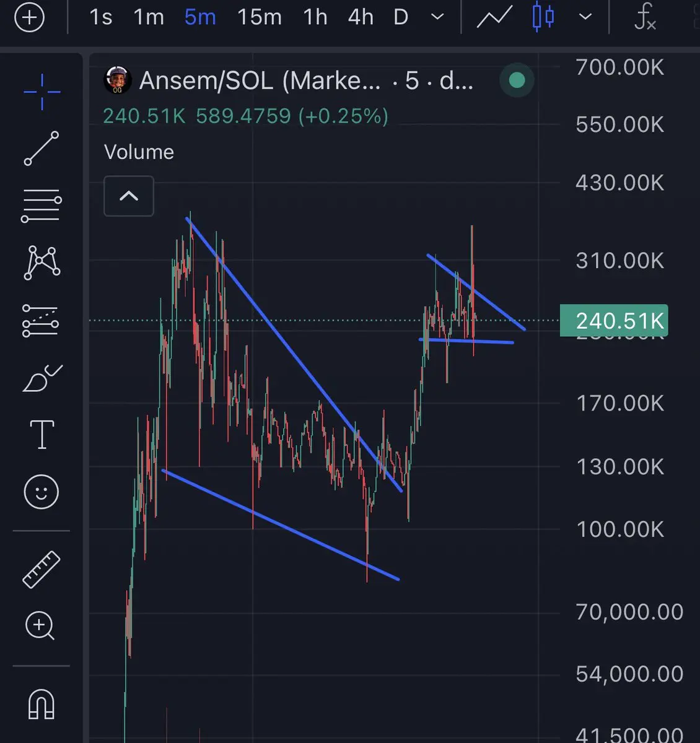Click the 54,000.00 price axis label
Image resolution: width=700 pixels, height=743 pixels.
point(629,674)
